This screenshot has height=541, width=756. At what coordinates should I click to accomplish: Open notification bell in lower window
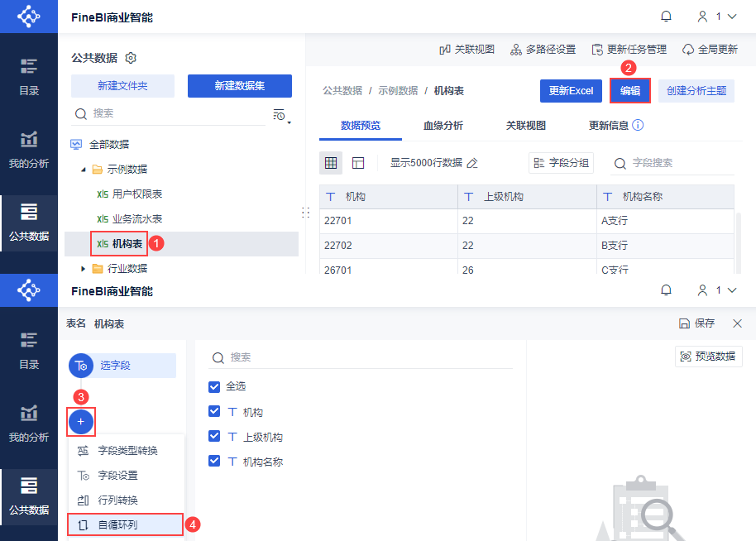coord(666,290)
